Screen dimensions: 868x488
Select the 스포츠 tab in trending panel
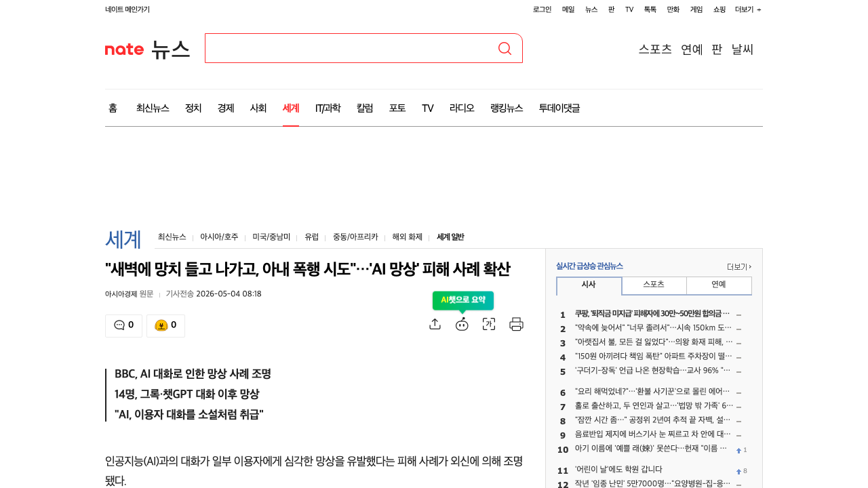pos(654,285)
